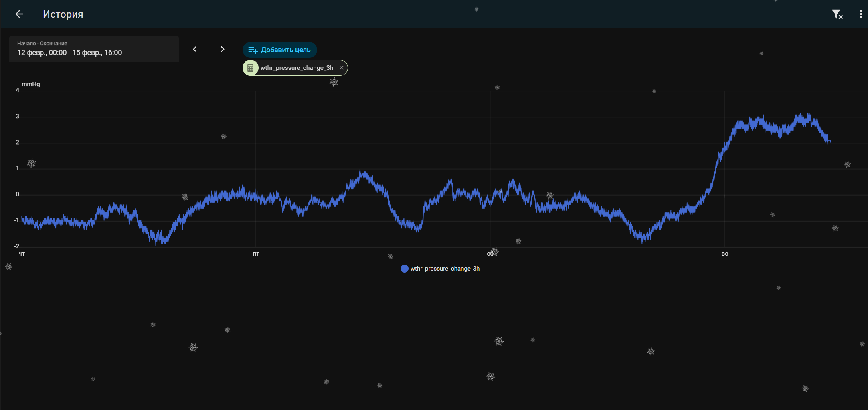868x410 pixels.
Task: Click the История page title
Action: pyautogui.click(x=63, y=14)
